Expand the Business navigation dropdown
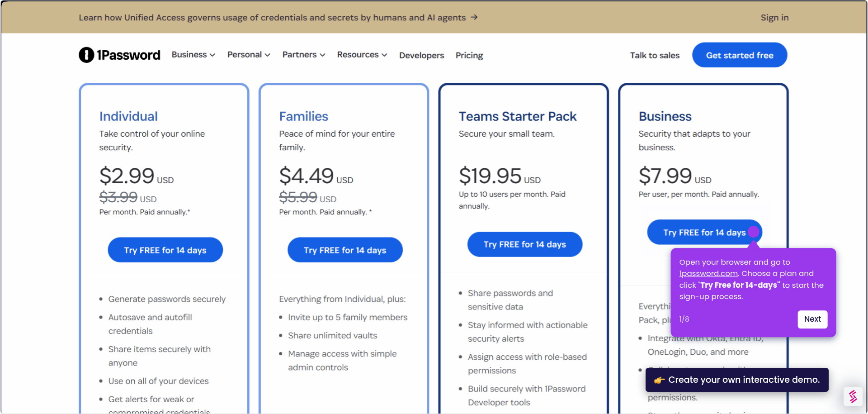868x414 pixels. [193, 54]
